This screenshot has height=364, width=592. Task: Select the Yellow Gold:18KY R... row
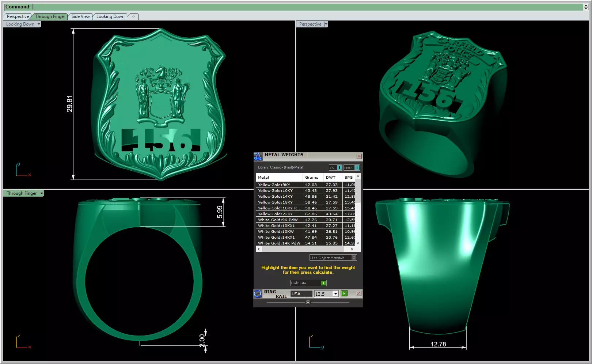pyautogui.click(x=306, y=208)
